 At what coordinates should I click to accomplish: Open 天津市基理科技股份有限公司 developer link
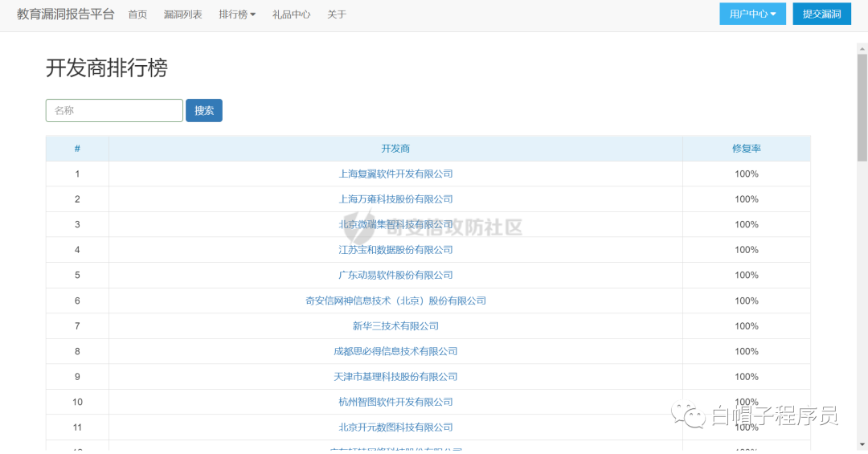(x=395, y=377)
